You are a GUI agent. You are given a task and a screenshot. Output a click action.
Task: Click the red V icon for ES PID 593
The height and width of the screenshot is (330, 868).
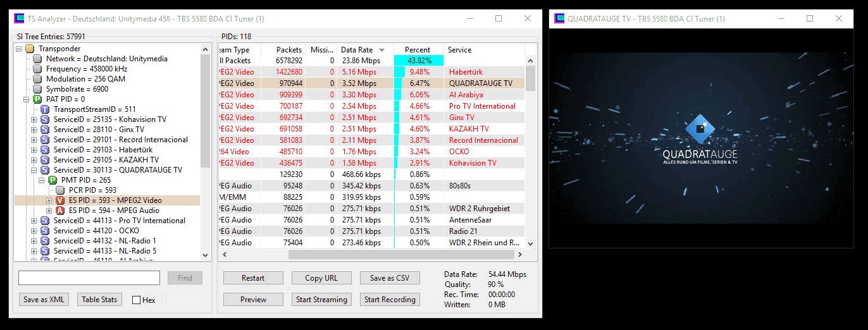click(59, 200)
